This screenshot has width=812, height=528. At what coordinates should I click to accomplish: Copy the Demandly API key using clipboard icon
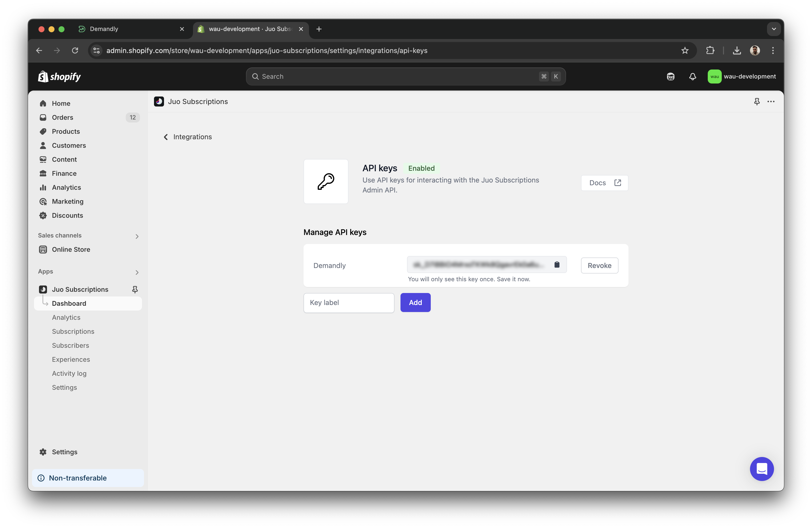click(x=557, y=265)
